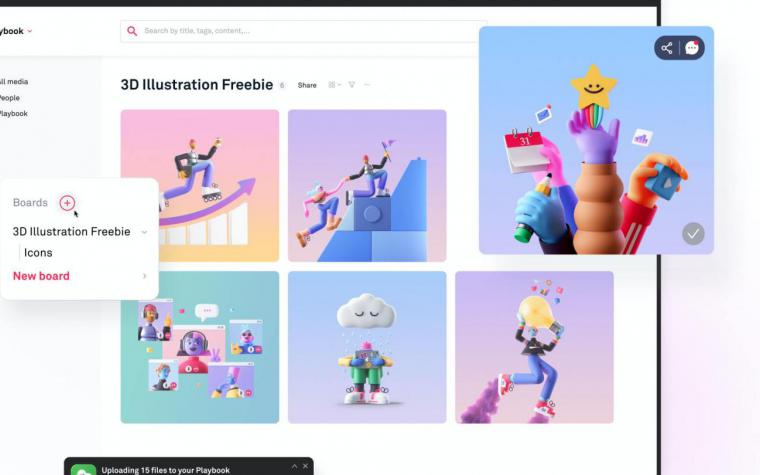Open the grid view dropdown

(334, 85)
